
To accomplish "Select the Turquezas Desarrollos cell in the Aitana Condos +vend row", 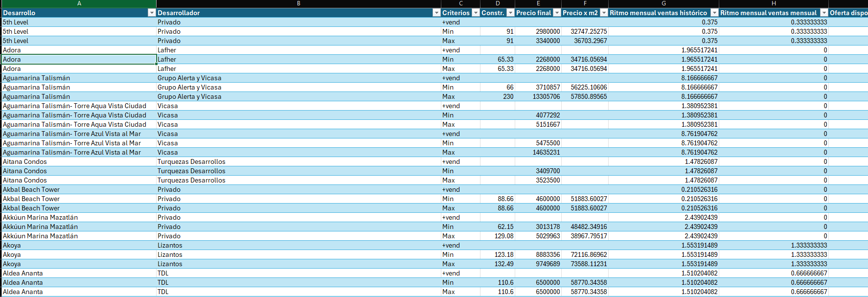I will 298,161.
